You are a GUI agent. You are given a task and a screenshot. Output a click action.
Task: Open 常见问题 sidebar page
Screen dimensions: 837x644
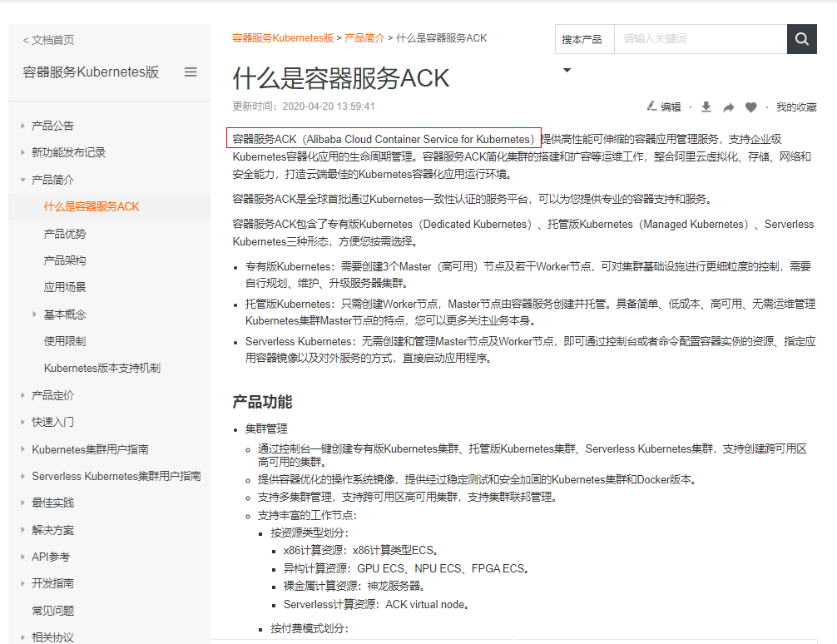[53, 611]
